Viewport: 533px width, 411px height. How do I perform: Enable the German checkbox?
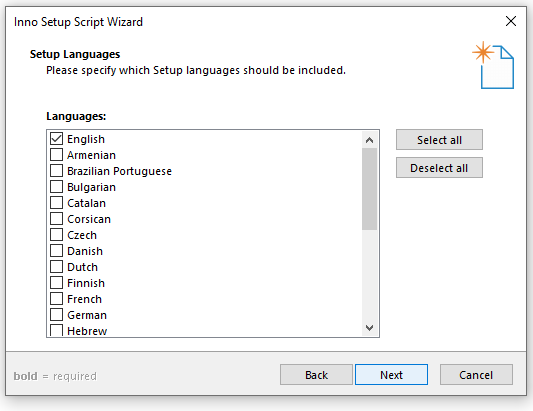coord(56,314)
